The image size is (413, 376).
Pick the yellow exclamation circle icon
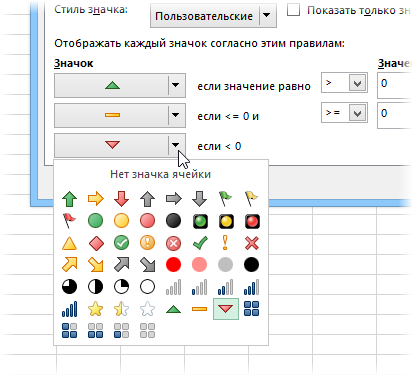coord(147,243)
